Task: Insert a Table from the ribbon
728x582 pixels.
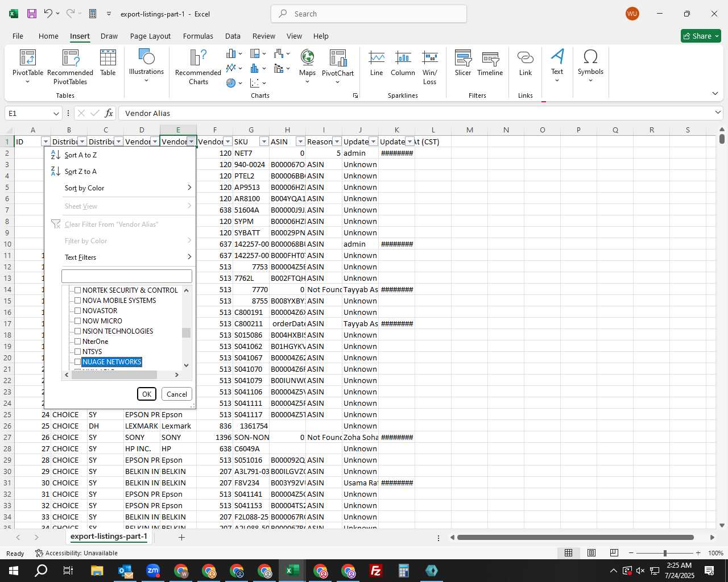Action: (x=108, y=63)
